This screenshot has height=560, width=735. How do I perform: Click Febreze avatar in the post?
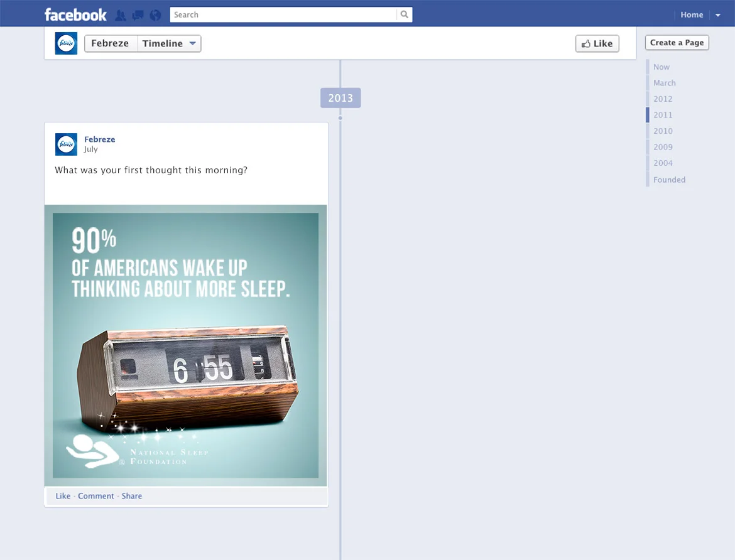coord(66,144)
